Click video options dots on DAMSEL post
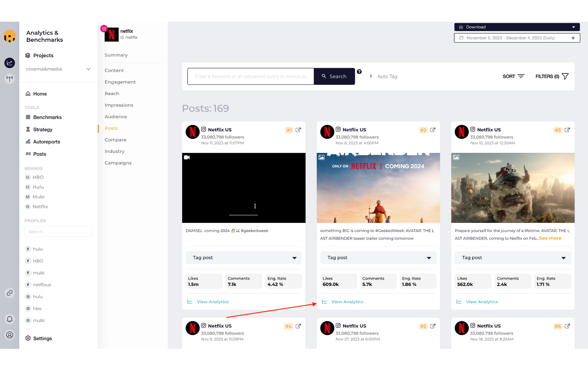Image resolution: width=588 pixels, height=373 pixels. pyautogui.click(x=255, y=206)
